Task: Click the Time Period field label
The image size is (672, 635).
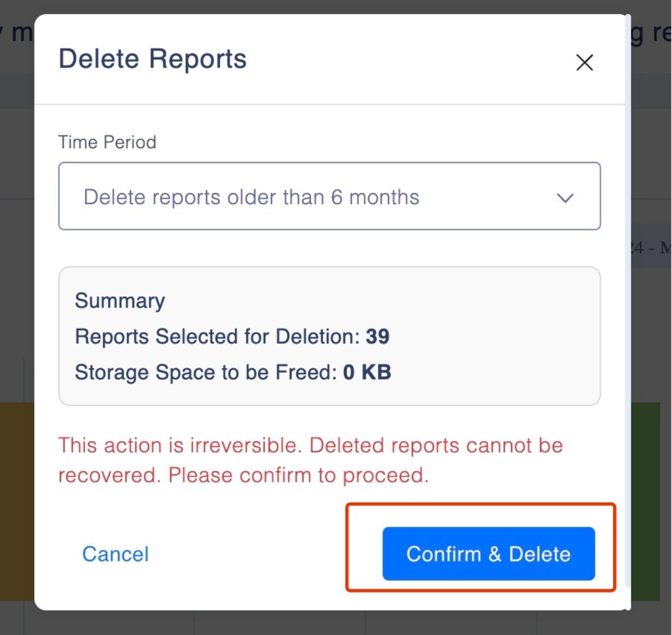Action: tap(107, 142)
